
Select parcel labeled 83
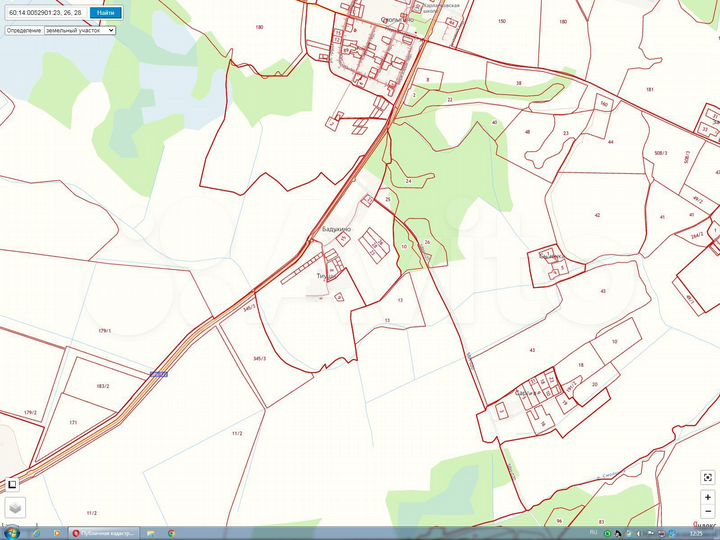pos(602,522)
